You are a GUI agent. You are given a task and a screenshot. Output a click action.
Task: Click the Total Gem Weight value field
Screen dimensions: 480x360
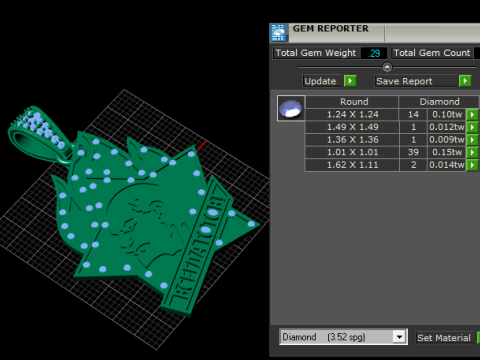coord(374,53)
